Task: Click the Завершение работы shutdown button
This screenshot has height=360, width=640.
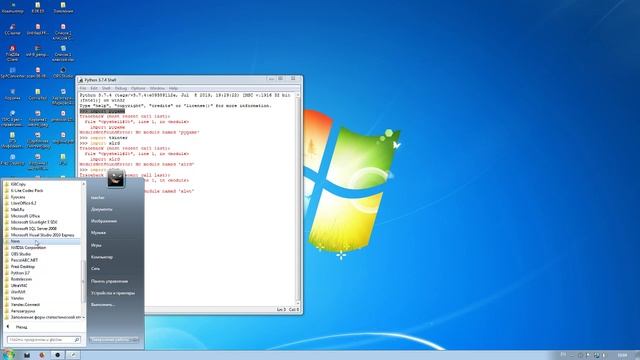Action: pyautogui.click(x=109, y=340)
